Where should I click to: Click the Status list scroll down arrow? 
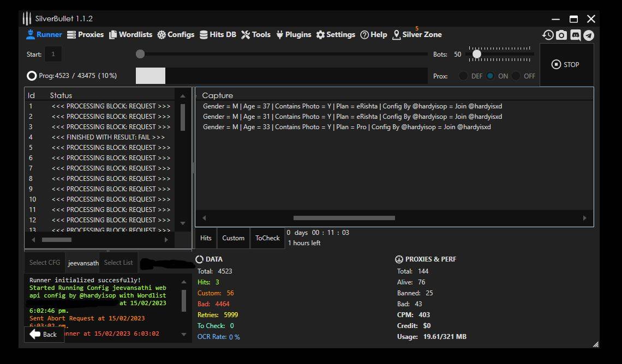[x=183, y=223]
